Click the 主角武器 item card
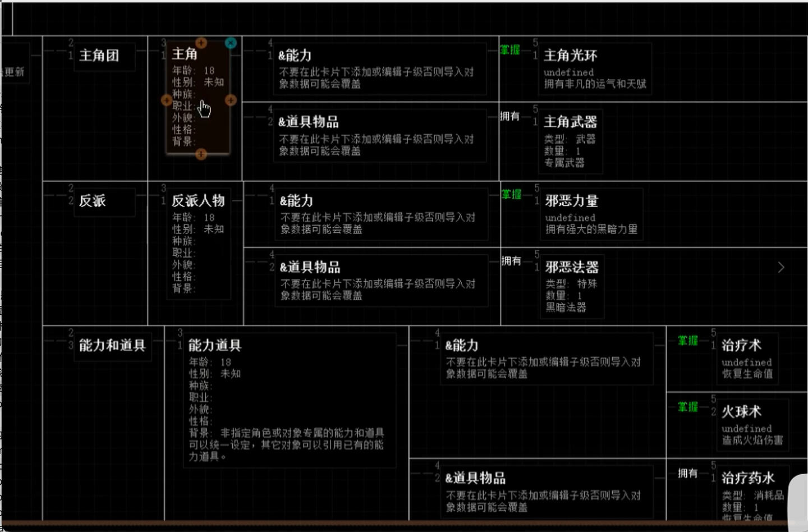Viewport: 808px width, 532px height. (570, 141)
